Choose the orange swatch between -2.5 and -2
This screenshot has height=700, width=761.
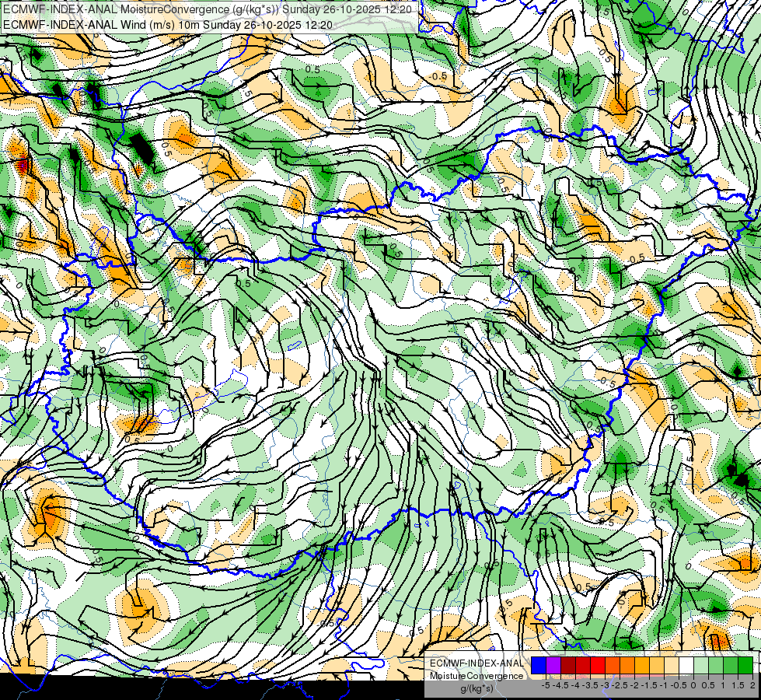(627, 666)
